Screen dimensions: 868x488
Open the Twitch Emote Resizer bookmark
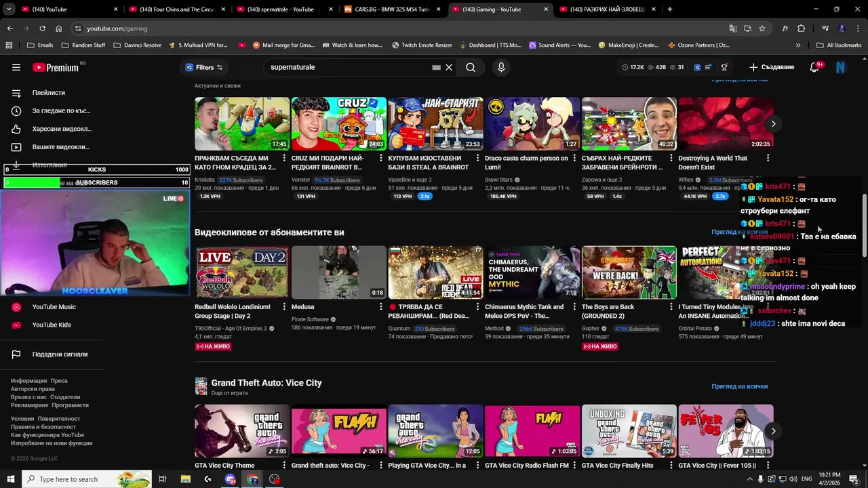422,45
